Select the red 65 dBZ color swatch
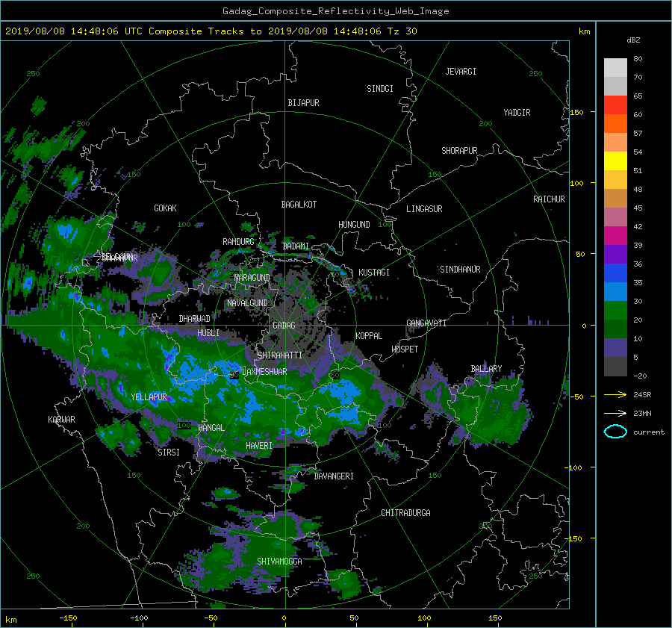 (x=615, y=105)
